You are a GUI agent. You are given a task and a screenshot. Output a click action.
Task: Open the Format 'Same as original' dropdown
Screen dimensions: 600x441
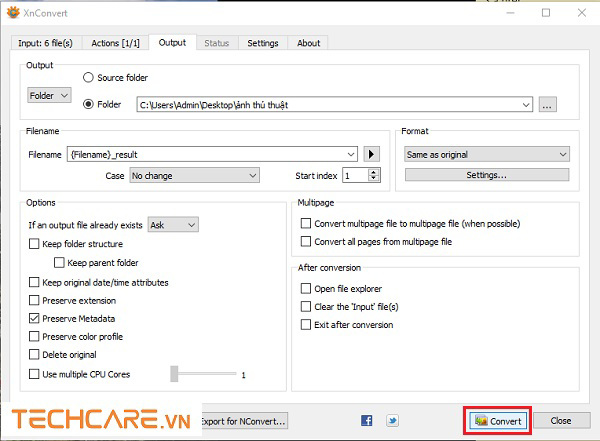pyautogui.click(x=487, y=154)
